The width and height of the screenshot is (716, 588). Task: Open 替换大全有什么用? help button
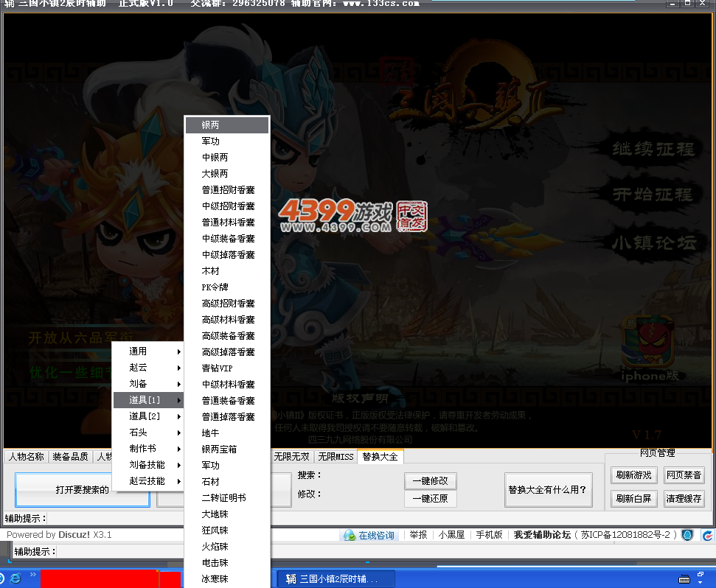548,490
